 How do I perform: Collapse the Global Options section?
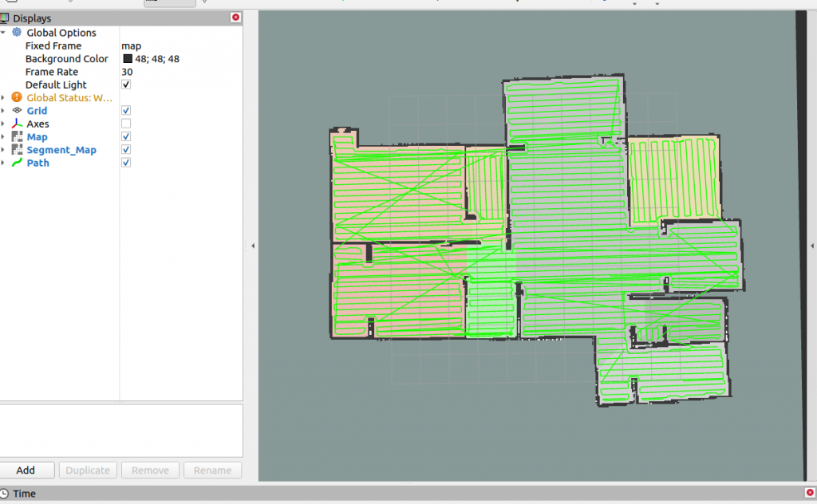tap(5, 33)
